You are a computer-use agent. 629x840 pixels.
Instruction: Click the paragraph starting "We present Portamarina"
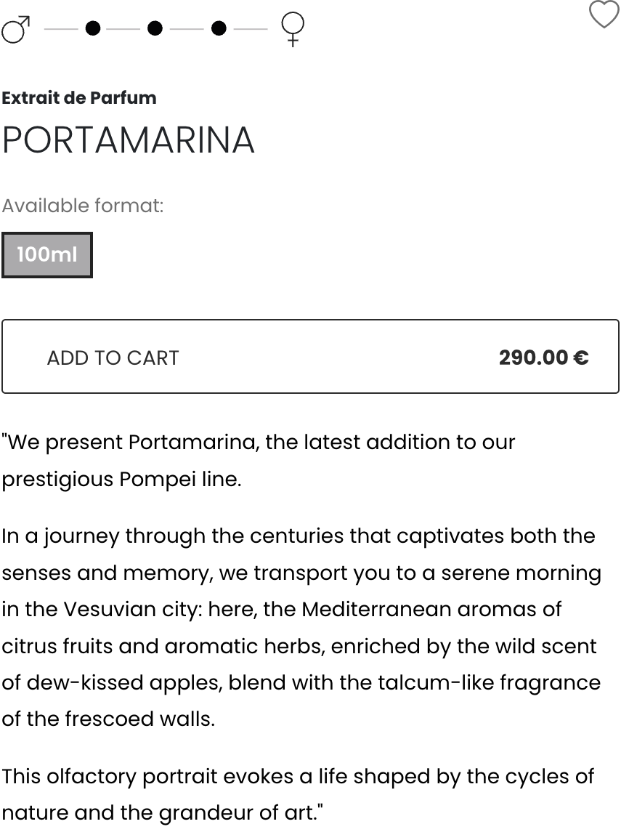[259, 461]
